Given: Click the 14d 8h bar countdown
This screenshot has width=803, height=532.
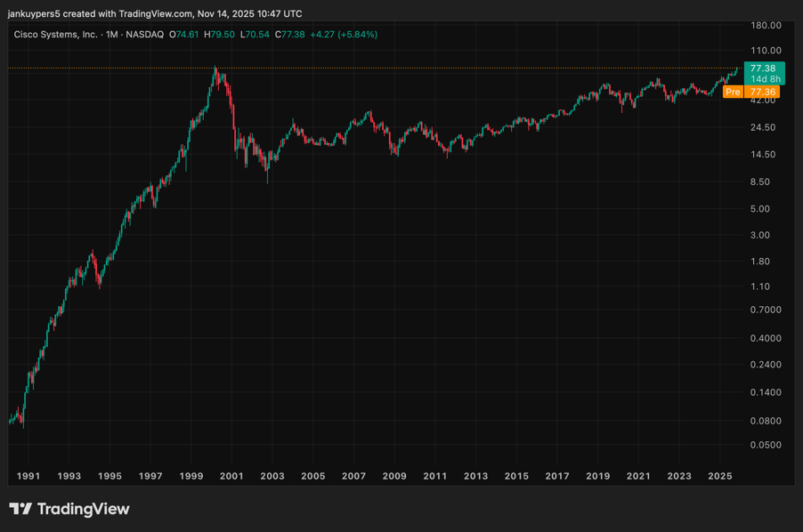Looking at the screenshot, I should coord(766,79).
